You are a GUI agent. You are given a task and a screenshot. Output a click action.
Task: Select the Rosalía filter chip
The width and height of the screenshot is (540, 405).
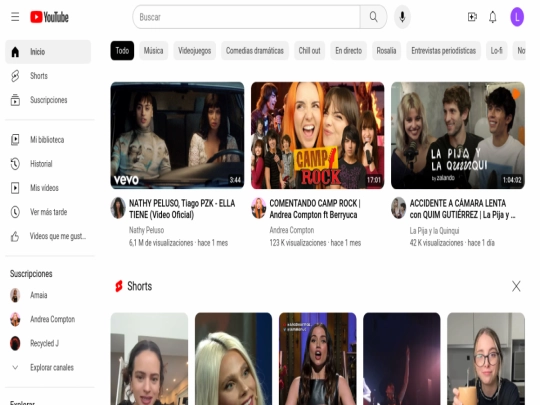(386, 51)
